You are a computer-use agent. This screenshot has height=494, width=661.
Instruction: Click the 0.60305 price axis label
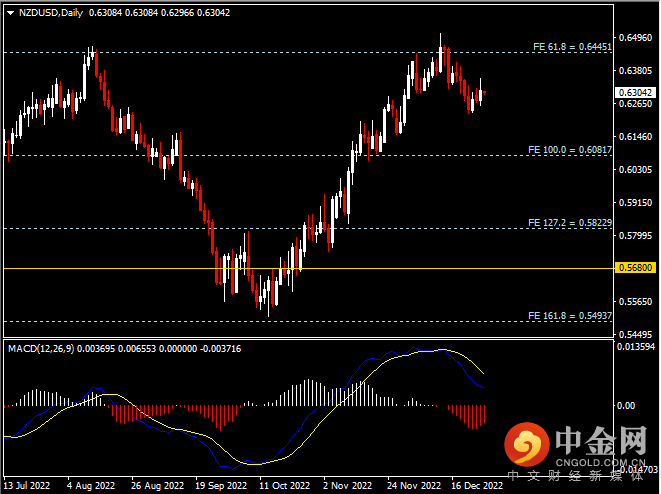click(636, 169)
